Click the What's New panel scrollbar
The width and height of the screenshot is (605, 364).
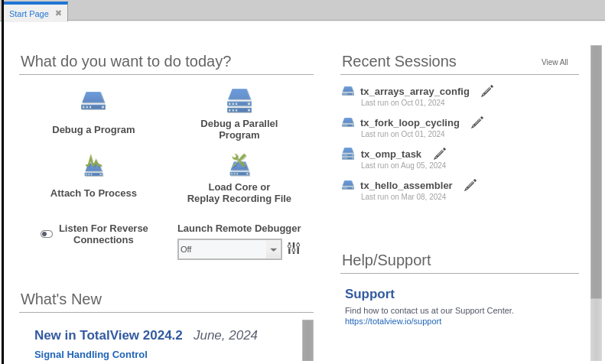coord(307,340)
